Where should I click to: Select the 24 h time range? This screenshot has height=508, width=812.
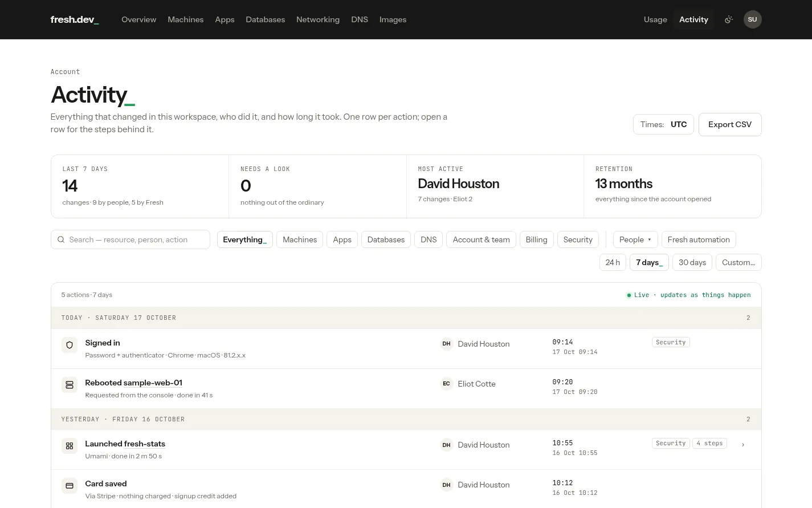(x=613, y=262)
